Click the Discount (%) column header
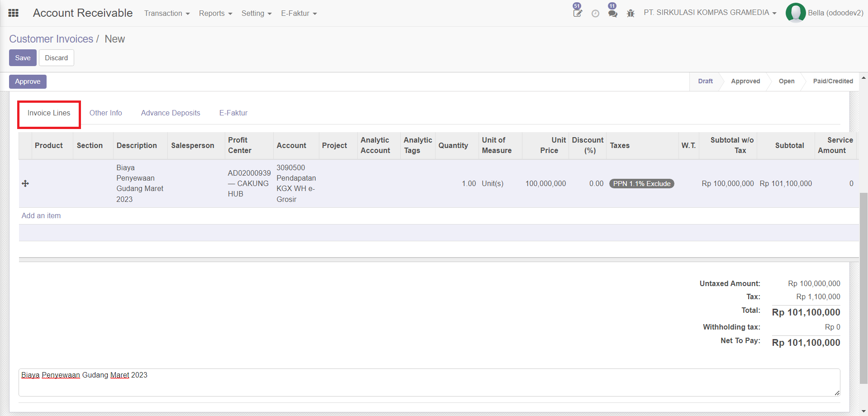This screenshot has height=416, width=868. point(588,145)
